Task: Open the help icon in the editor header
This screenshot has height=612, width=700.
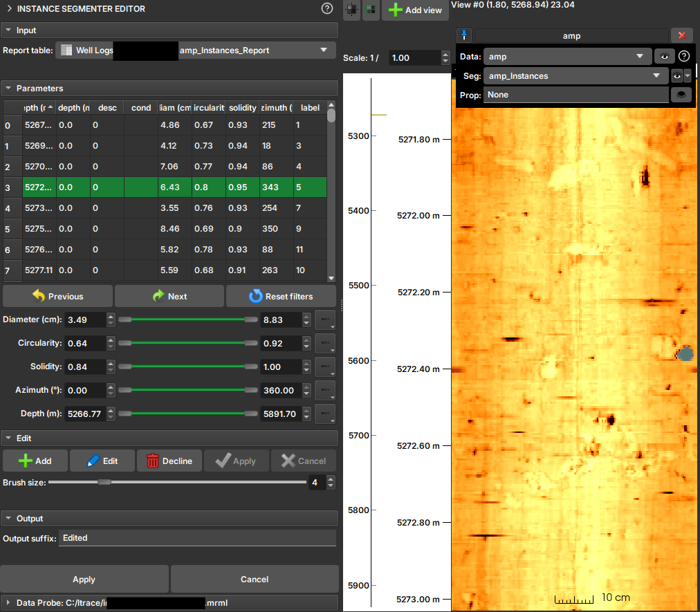Action: click(x=325, y=9)
